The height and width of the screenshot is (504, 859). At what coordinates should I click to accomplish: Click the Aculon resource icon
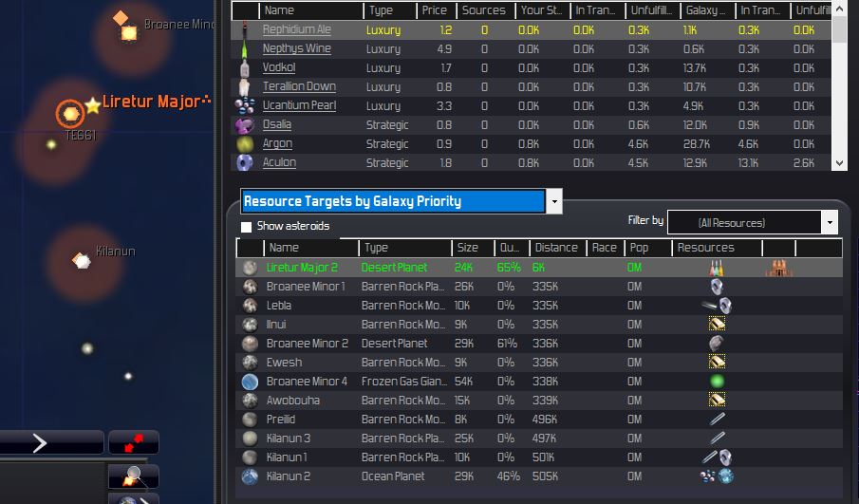(245, 162)
